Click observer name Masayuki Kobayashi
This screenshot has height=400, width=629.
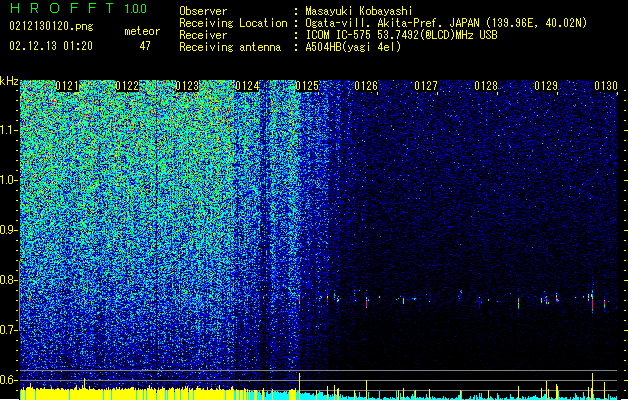pyautogui.click(x=359, y=11)
